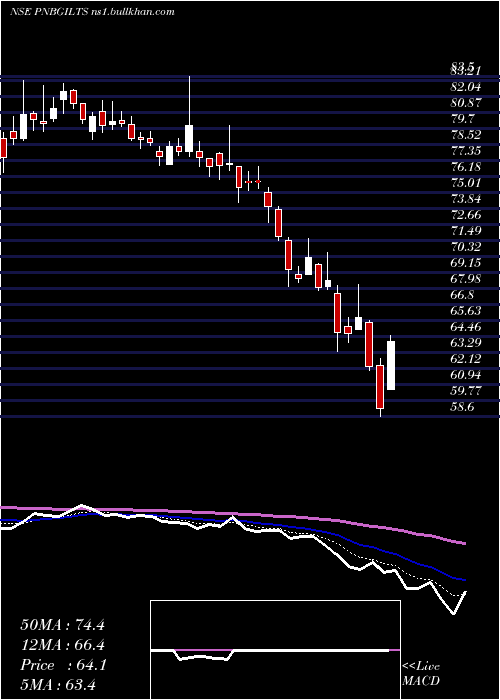Select the 76.18 price axis label

point(466,167)
